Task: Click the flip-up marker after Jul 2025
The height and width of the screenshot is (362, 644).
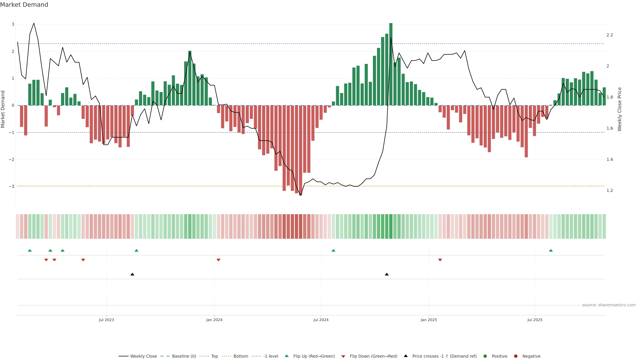Action: tap(551, 250)
